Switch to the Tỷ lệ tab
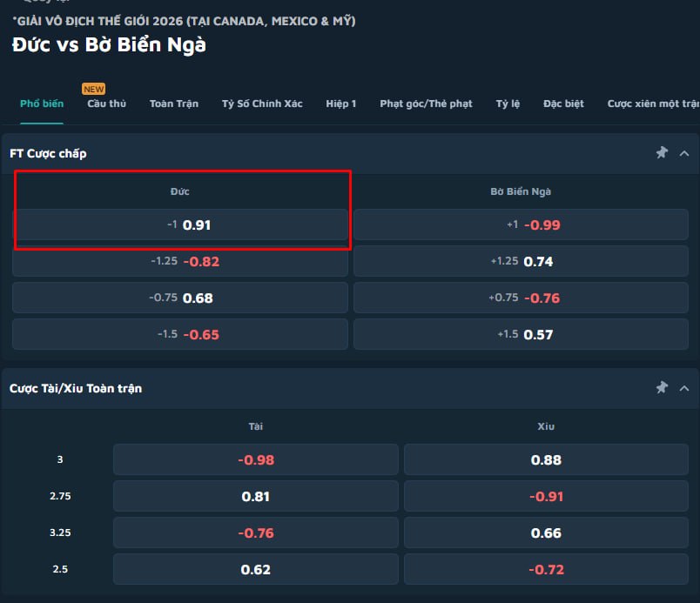 (x=508, y=104)
